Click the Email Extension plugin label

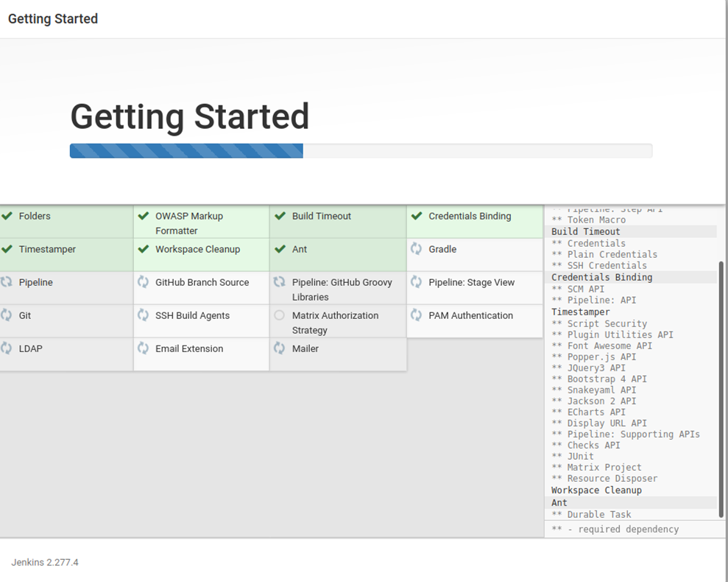(189, 348)
